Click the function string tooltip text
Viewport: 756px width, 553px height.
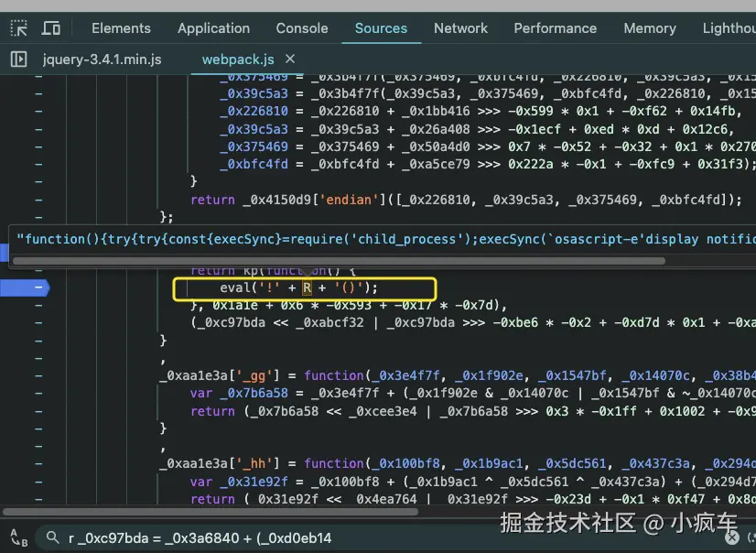pos(385,239)
